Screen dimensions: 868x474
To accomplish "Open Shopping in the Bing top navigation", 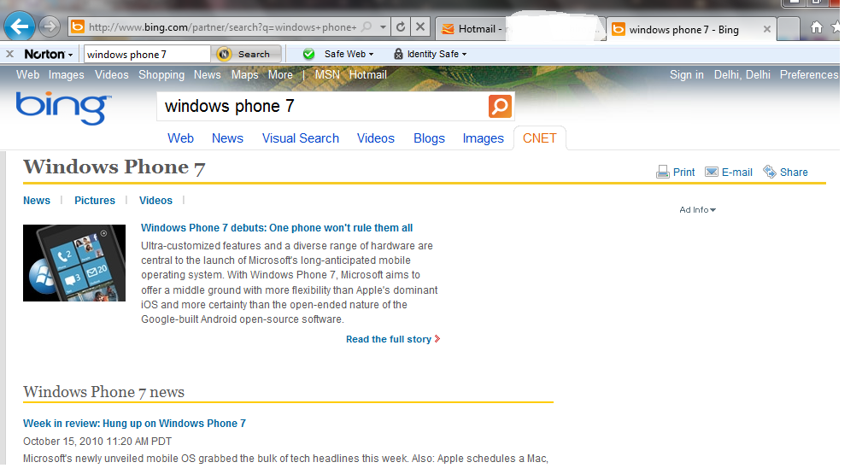I will [161, 74].
